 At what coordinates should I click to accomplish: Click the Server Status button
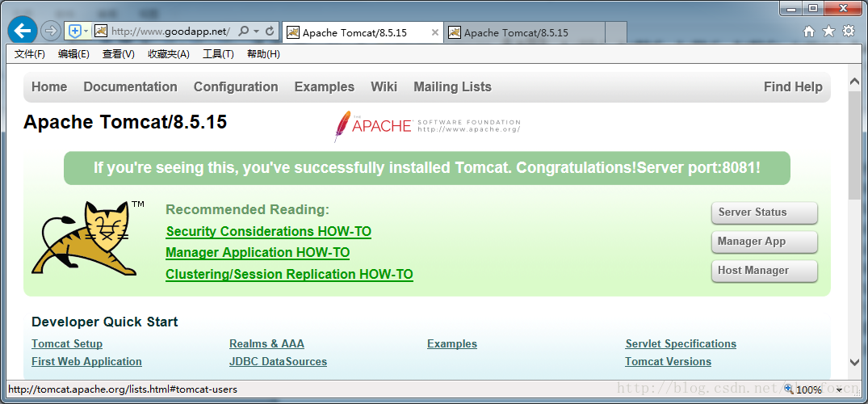point(764,213)
